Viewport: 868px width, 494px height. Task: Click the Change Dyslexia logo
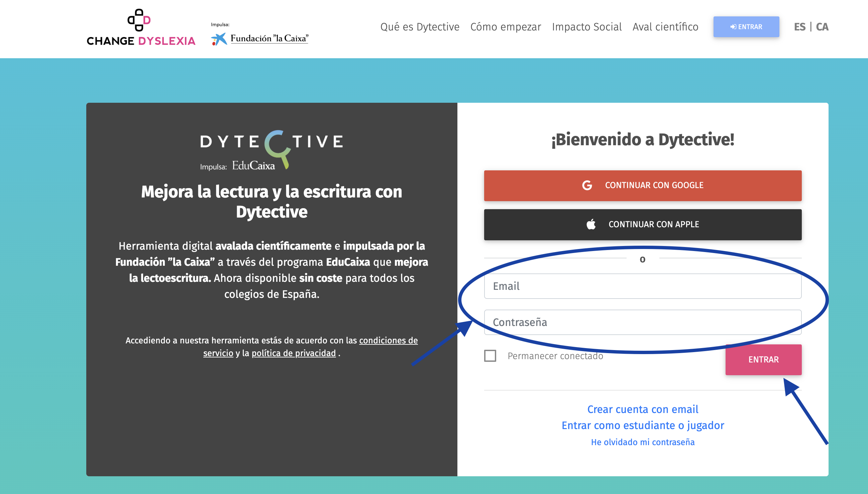[x=141, y=27]
